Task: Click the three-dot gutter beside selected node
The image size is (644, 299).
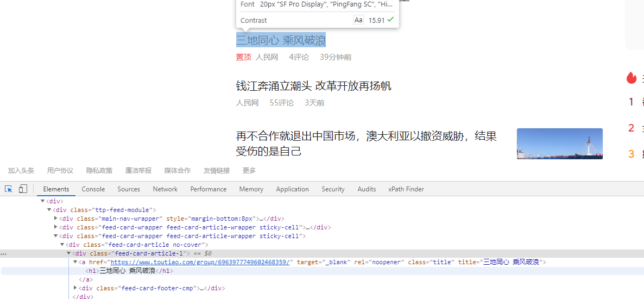Action: (4, 254)
